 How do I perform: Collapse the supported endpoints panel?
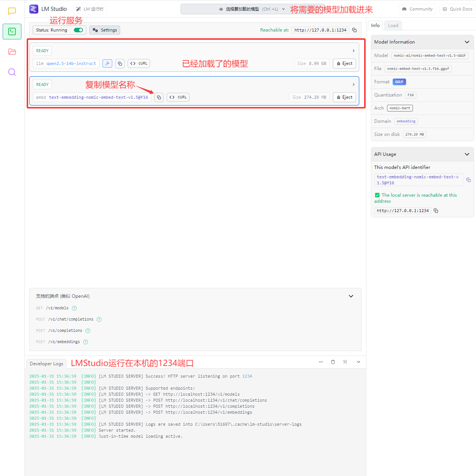pyautogui.click(x=351, y=296)
